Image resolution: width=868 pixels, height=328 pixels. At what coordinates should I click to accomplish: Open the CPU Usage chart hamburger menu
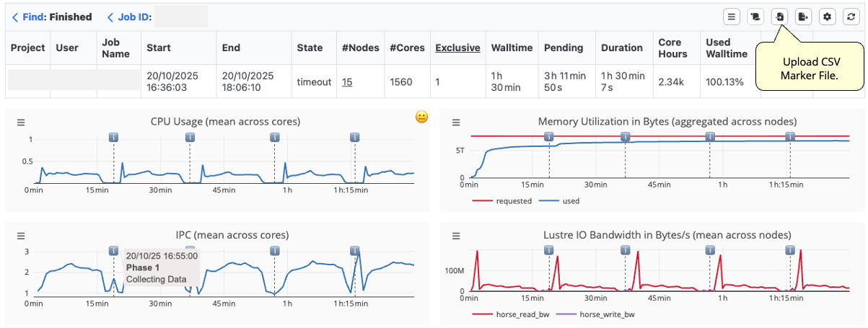tap(21, 123)
